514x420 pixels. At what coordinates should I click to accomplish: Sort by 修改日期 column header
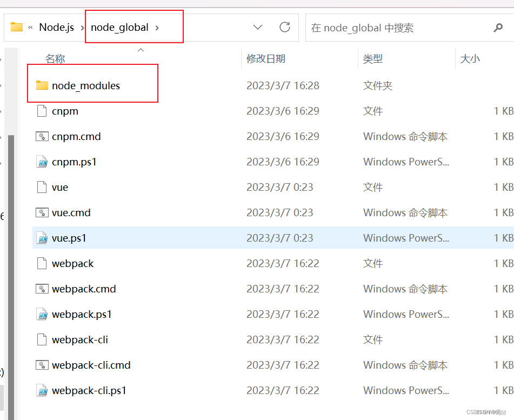click(x=266, y=59)
